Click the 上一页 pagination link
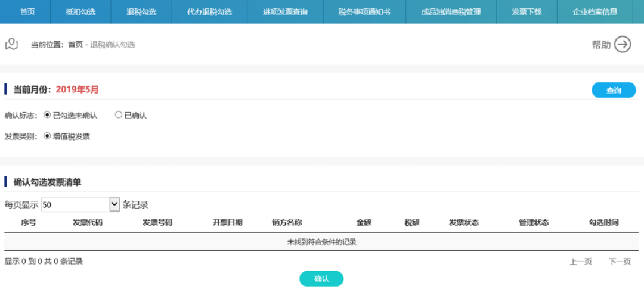The height and width of the screenshot is (292, 644). [580, 262]
